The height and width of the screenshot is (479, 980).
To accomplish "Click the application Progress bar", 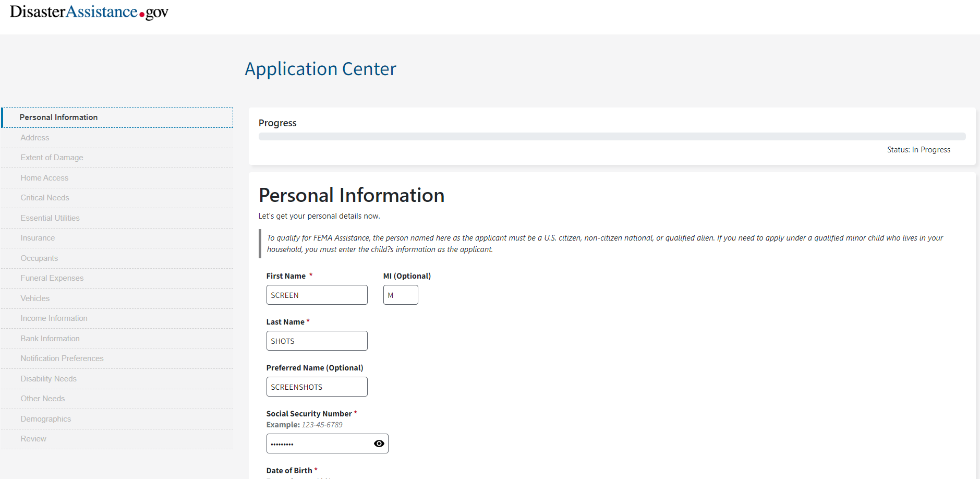I will pos(612,137).
